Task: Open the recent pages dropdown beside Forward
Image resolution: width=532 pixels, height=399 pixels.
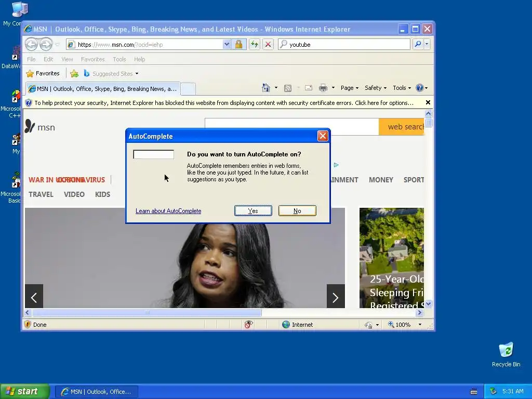Action: point(57,45)
